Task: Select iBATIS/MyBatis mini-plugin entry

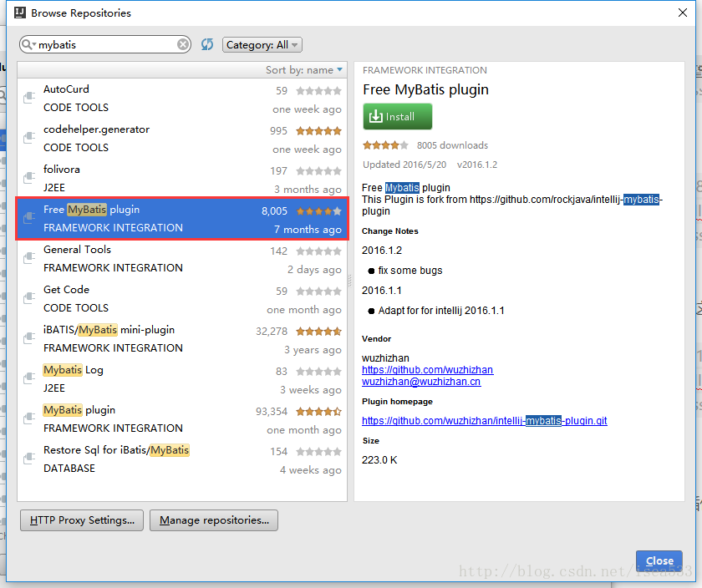Action: click(x=182, y=339)
